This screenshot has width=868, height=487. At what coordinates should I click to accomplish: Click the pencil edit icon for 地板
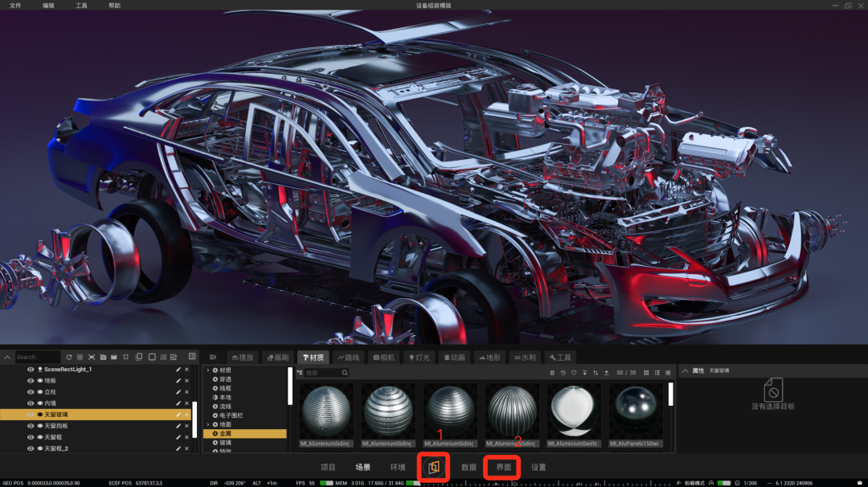pos(178,381)
